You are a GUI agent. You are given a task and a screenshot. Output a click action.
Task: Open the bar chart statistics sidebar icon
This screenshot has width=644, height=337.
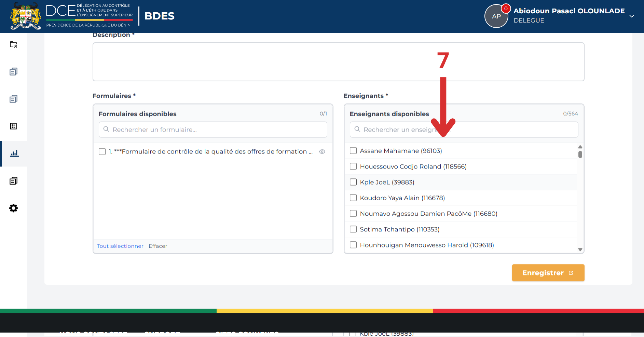click(14, 153)
